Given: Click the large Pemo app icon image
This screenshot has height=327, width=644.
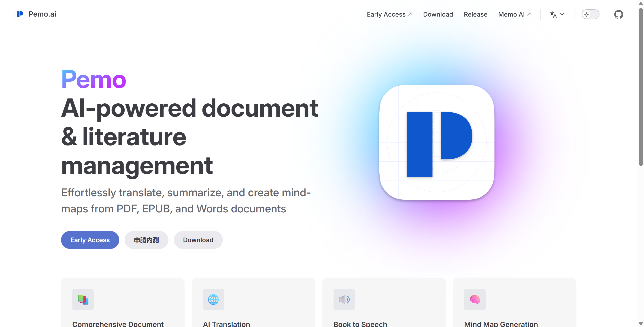Looking at the screenshot, I should click(436, 142).
